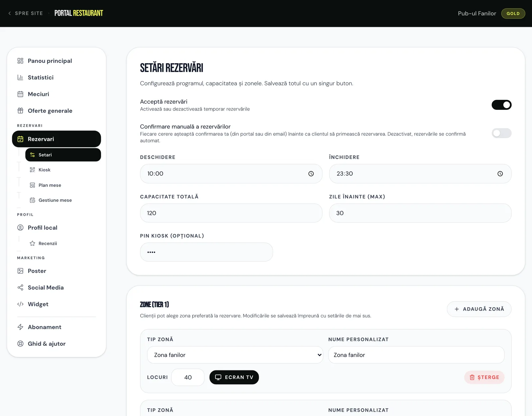Focus the Capacitate totală field
This screenshot has height=416, width=532.
pos(231,213)
